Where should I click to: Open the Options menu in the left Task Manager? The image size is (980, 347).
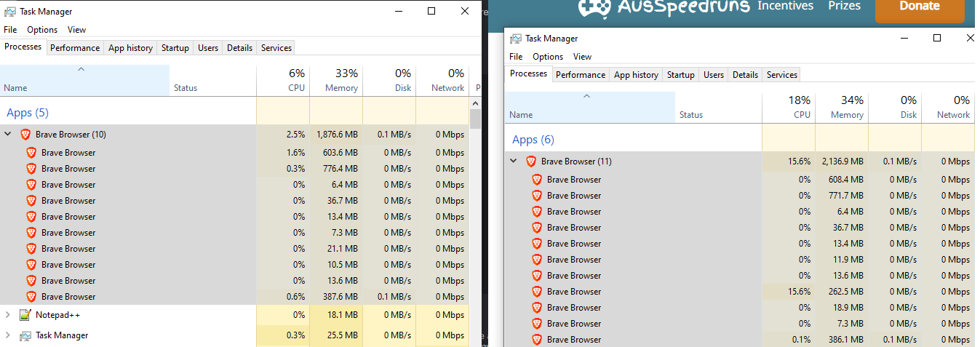pyautogui.click(x=42, y=30)
